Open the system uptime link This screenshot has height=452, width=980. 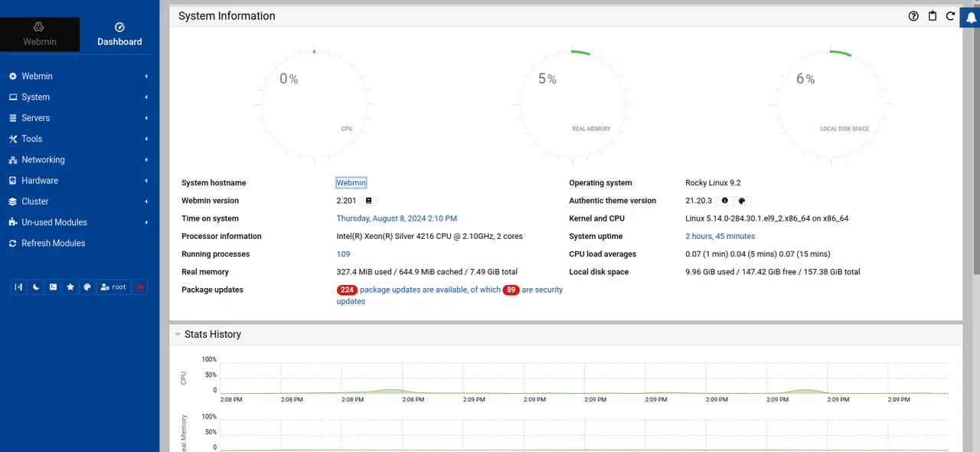[720, 236]
